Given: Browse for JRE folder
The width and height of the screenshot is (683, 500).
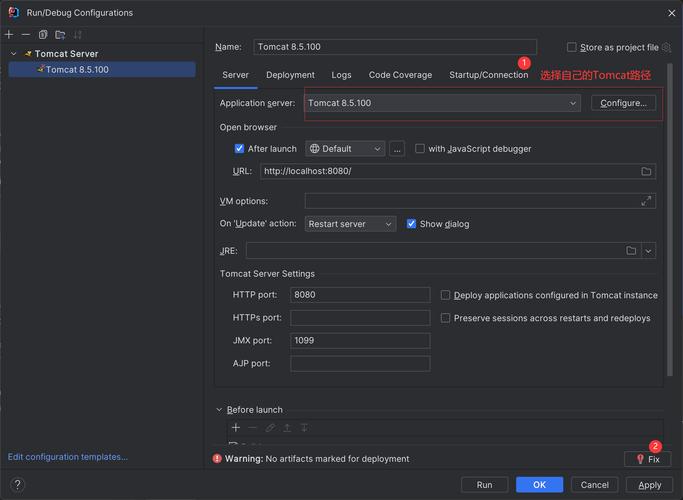Looking at the screenshot, I should 631,250.
